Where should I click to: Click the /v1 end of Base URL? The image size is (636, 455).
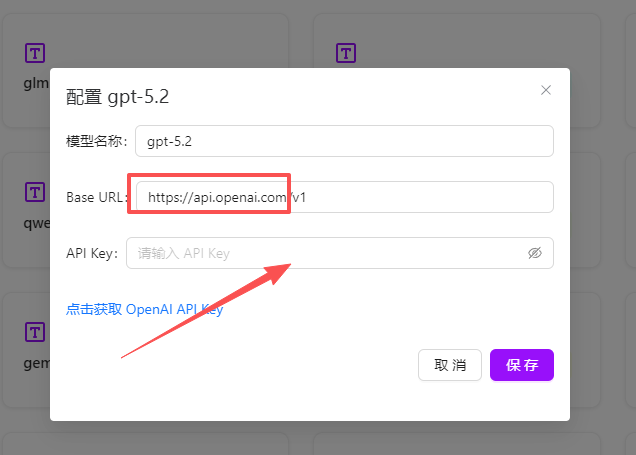pos(300,197)
